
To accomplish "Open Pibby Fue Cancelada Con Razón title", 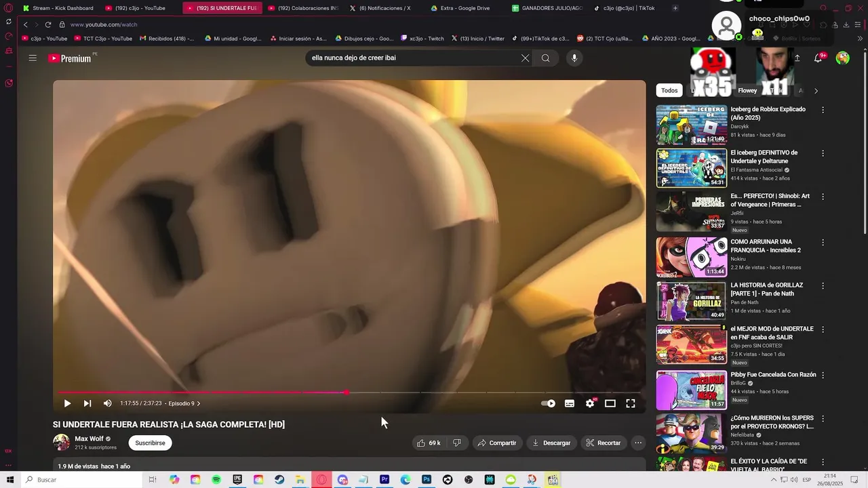I will coord(773,375).
